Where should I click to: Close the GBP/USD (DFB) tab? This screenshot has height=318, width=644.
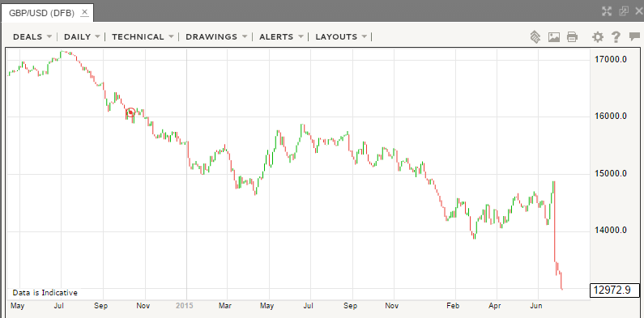tap(84, 12)
